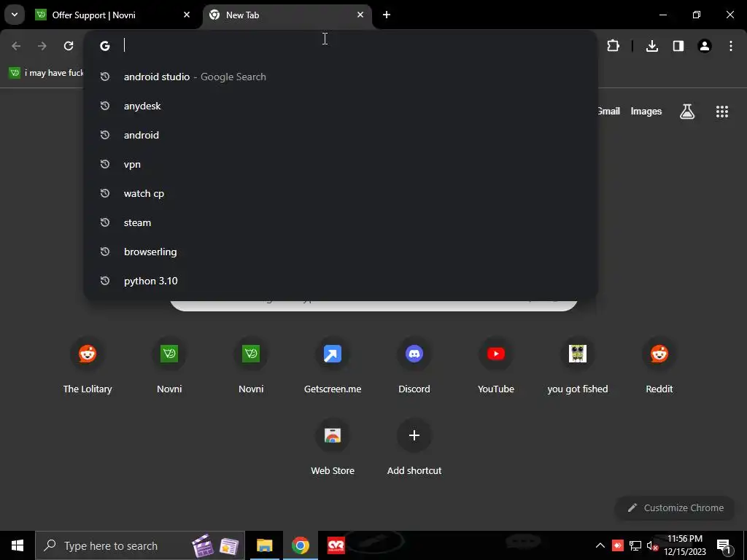Open 'you got fished' shortcut
The image size is (747, 560).
point(578,367)
